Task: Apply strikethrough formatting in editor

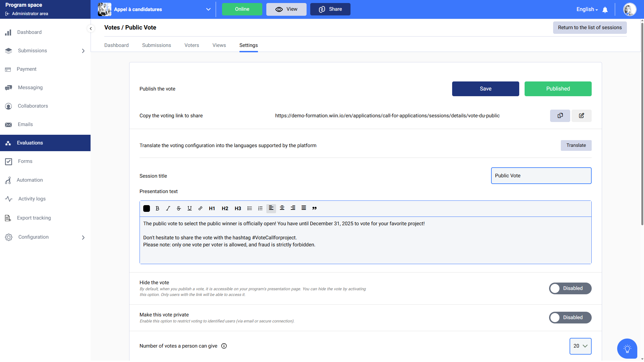Action: (x=179, y=208)
